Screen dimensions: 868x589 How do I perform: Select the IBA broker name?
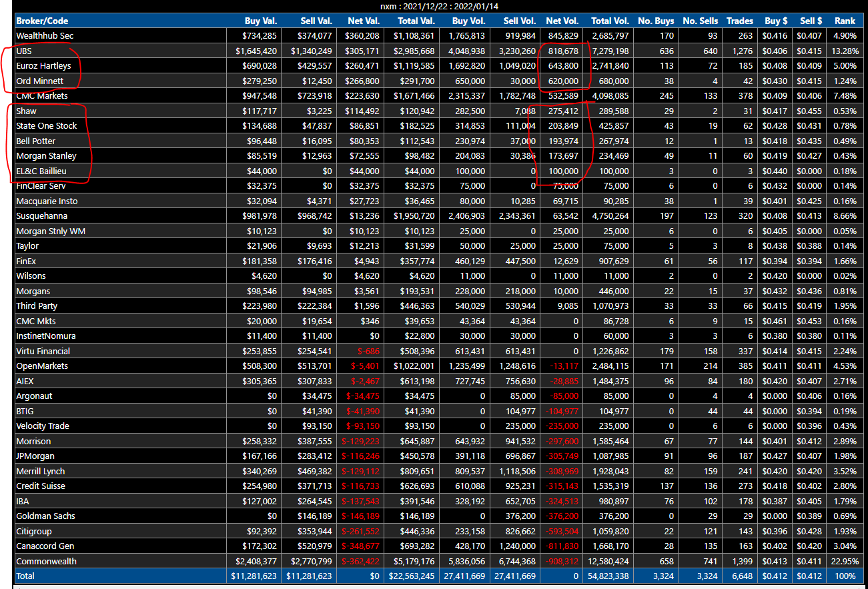[x=23, y=501]
